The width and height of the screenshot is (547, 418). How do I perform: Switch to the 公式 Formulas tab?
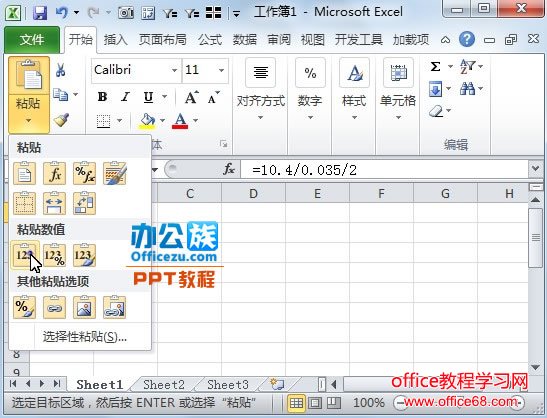210,40
